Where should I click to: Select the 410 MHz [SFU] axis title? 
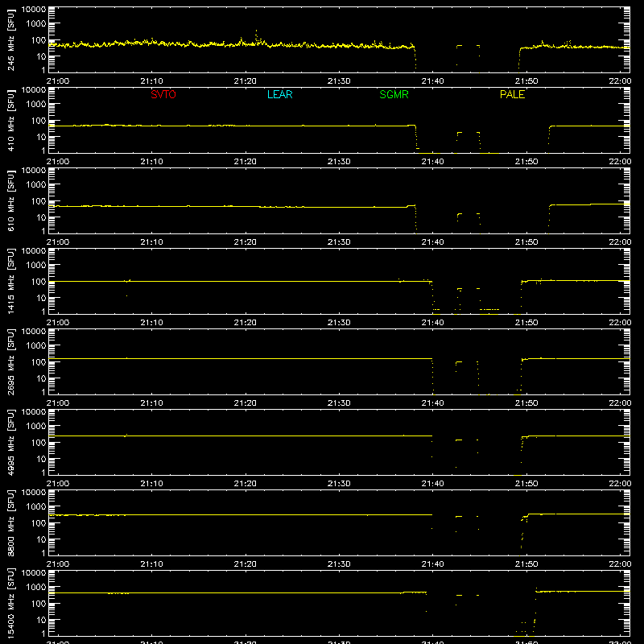point(11,120)
